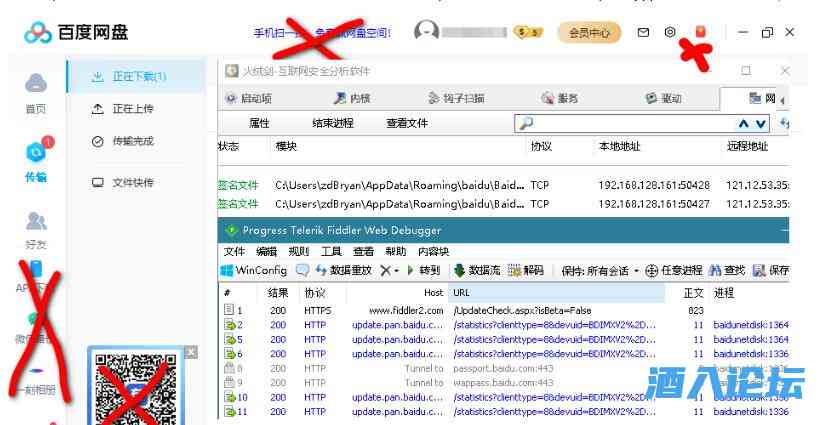This screenshot has width=819, height=425.
Task: Sort Fiddler sessions by 结果 column
Action: click(277, 293)
